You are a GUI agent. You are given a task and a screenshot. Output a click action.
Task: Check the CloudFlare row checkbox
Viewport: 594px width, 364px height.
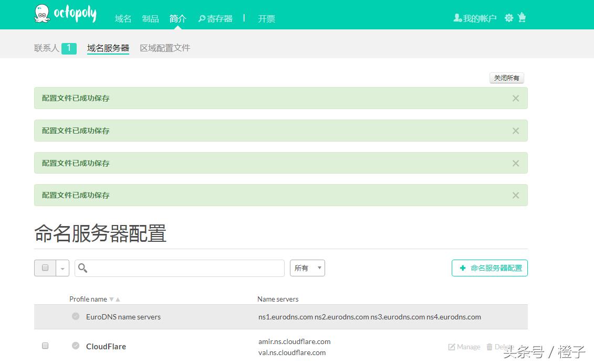pos(45,345)
